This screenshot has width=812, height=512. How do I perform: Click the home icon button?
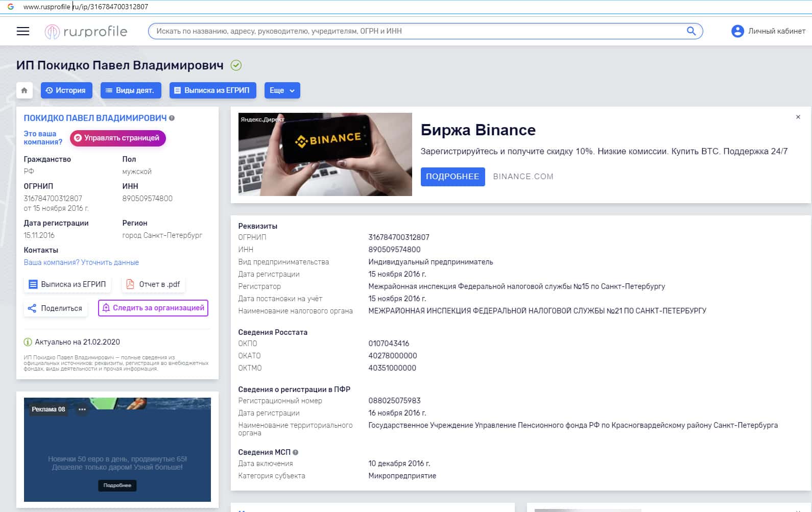(x=24, y=90)
